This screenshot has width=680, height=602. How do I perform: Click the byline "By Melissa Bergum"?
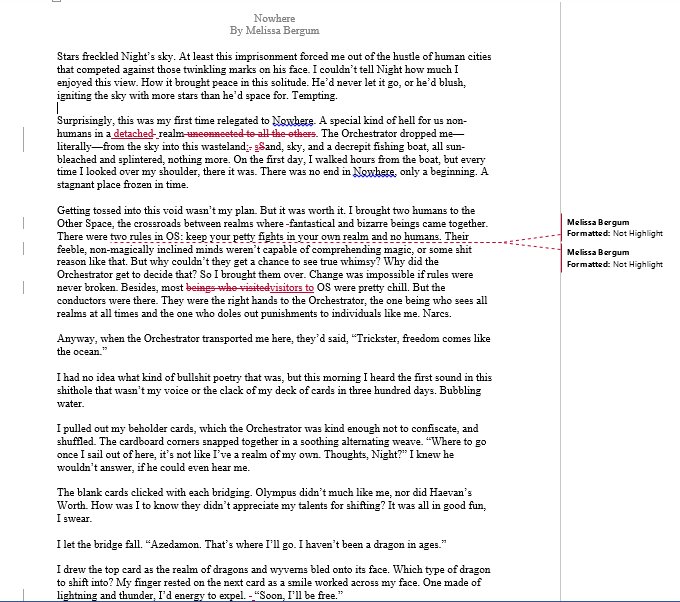click(x=274, y=31)
